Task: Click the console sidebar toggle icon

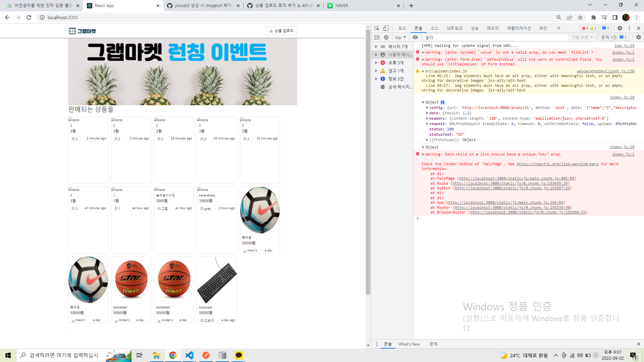Action: pyautogui.click(x=377, y=37)
